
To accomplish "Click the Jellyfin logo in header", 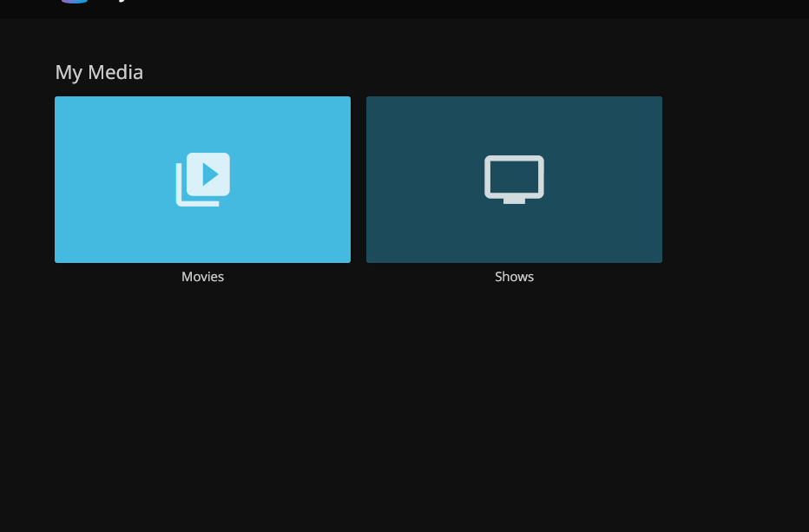I will click(75, 1).
